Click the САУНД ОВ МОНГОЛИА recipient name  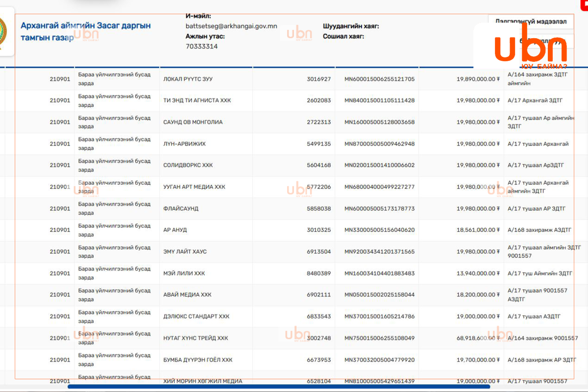click(x=193, y=122)
